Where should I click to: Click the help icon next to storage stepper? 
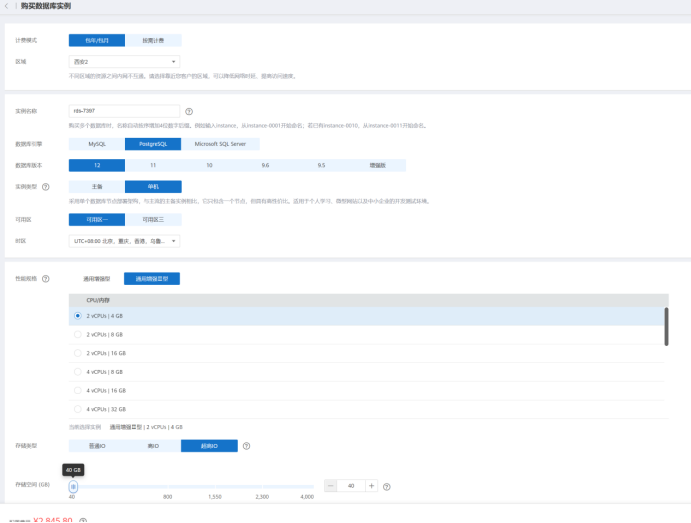[386, 486]
